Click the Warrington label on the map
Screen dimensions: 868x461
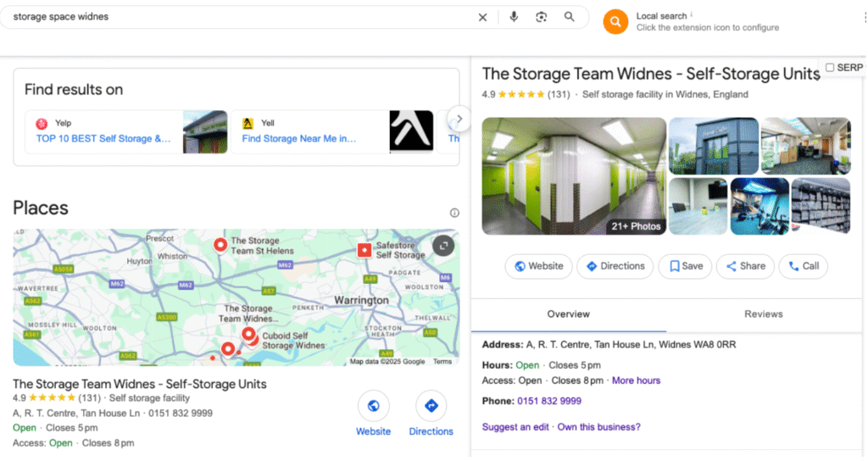pos(361,301)
